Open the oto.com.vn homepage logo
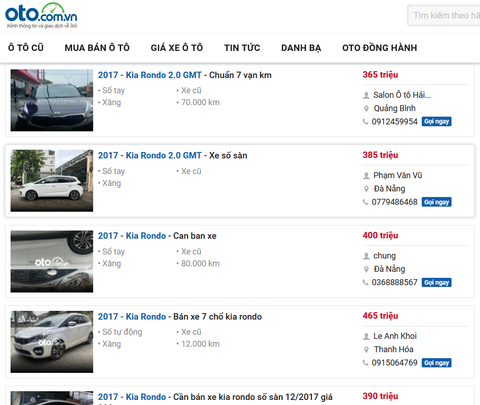Viewport: 480px width, 405px height. click(x=41, y=15)
